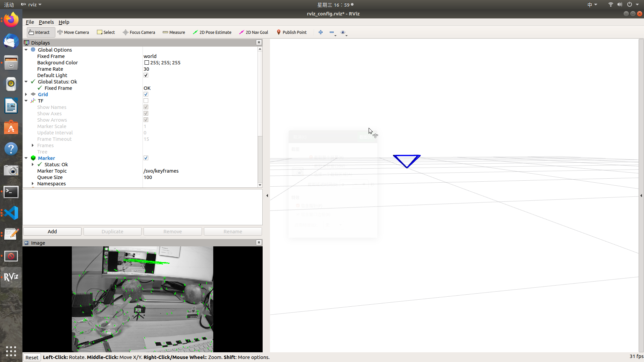The image size is (644, 362).
Task: Uncheck the Default Light option
Action: point(146,75)
